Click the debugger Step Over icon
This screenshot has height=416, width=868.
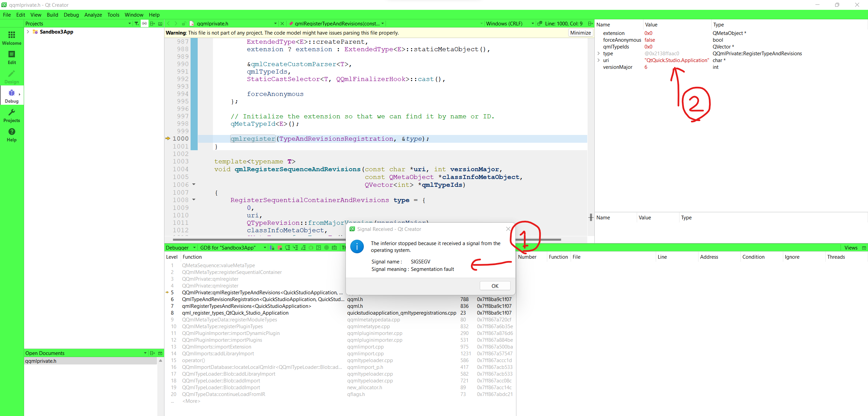[x=288, y=248]
